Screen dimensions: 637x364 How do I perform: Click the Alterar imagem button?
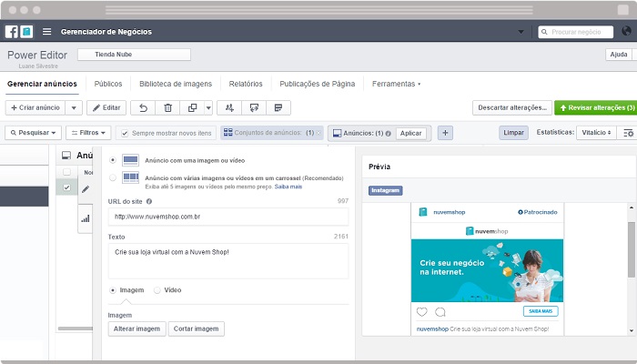tap(136, 329)
